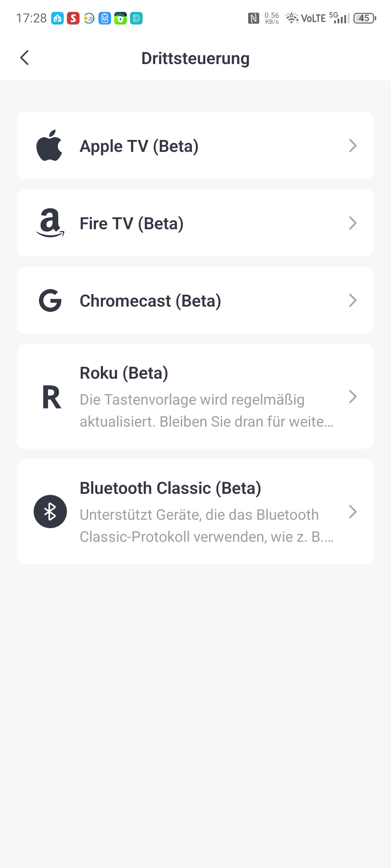Tap the Roku Tastenvorlage description text
Screen dimensions: 391x868
point(206,411)
